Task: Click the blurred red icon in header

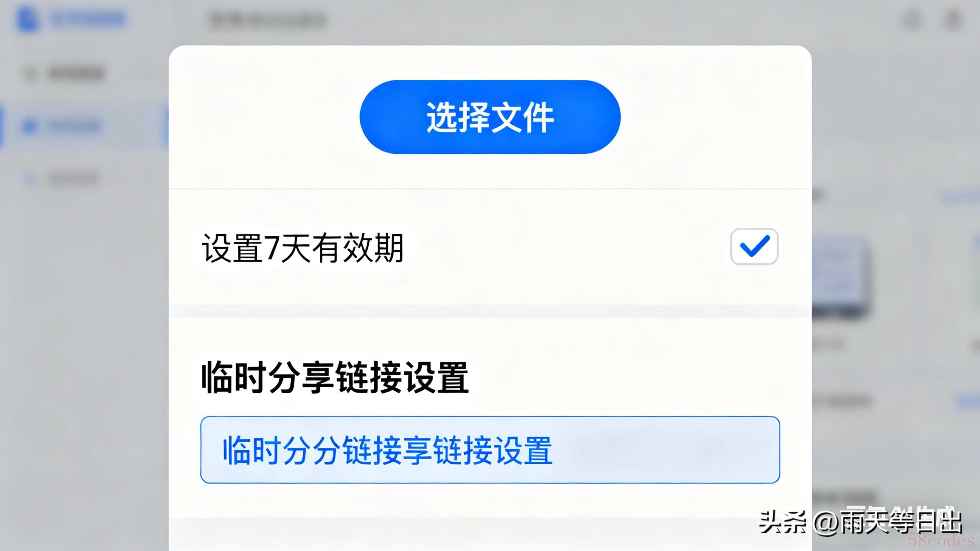Action: coord(953,19)
